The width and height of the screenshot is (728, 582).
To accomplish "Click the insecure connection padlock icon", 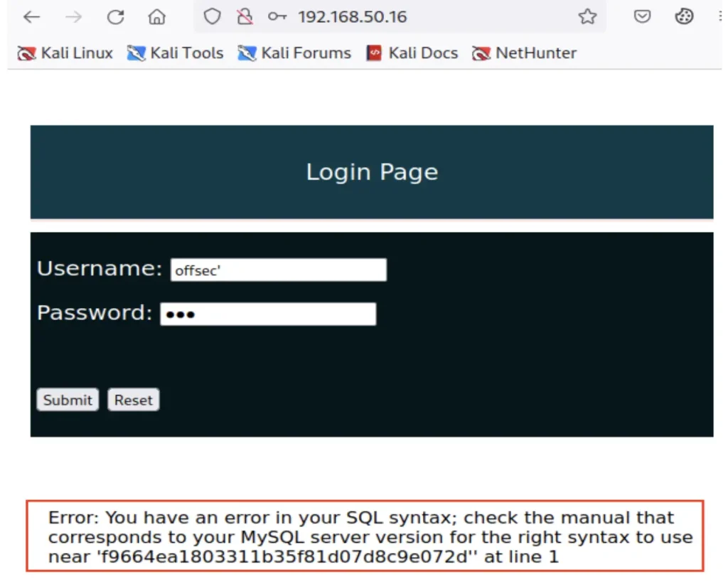I will click(245, 17).
